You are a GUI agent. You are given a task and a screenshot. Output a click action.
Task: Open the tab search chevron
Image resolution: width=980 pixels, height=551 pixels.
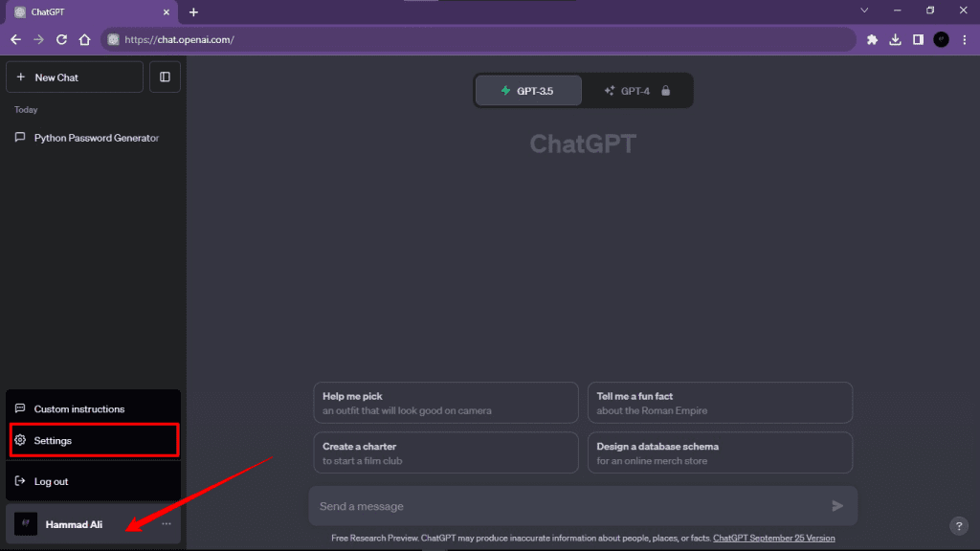click(x=864, y=11)
